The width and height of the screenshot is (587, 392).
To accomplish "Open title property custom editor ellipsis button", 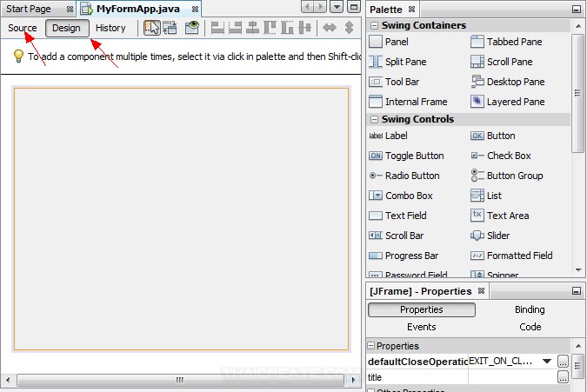I will pos(563,377).
